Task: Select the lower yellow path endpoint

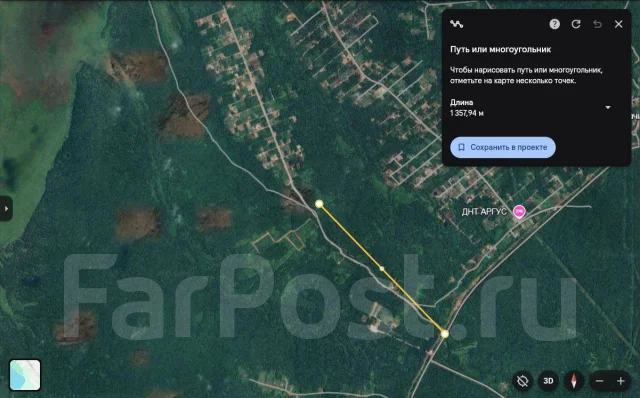Action: click(445, 334)
